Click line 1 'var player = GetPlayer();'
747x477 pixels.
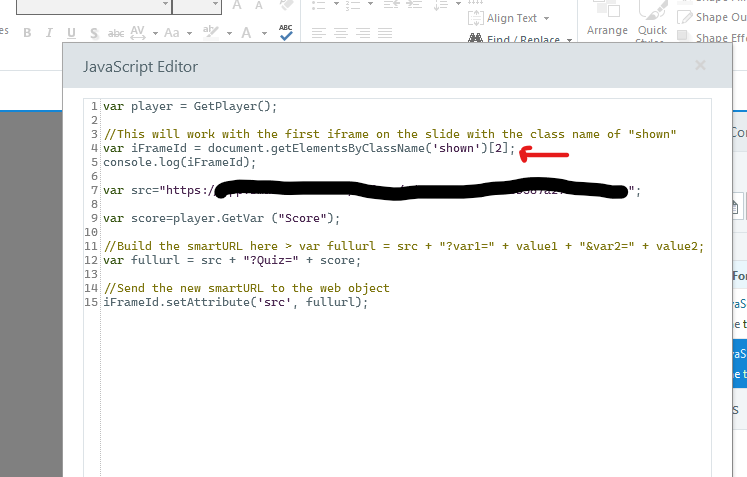tap(190, 106)
